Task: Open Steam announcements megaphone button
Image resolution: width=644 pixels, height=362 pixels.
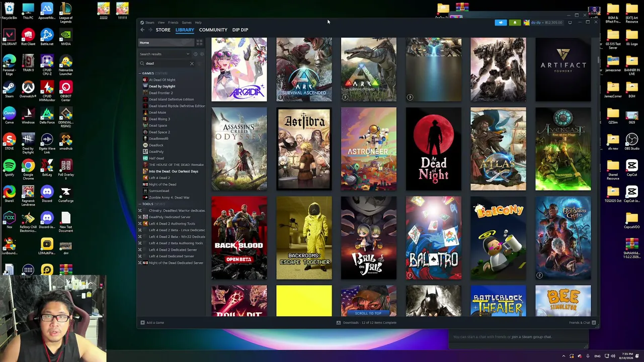Action: click(x=501, y=22)
